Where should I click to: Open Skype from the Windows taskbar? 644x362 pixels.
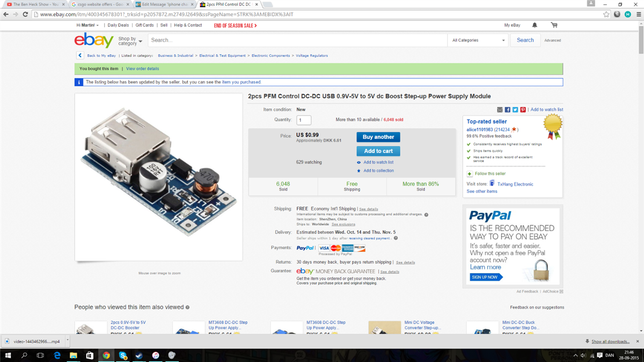tap(123, 356)
